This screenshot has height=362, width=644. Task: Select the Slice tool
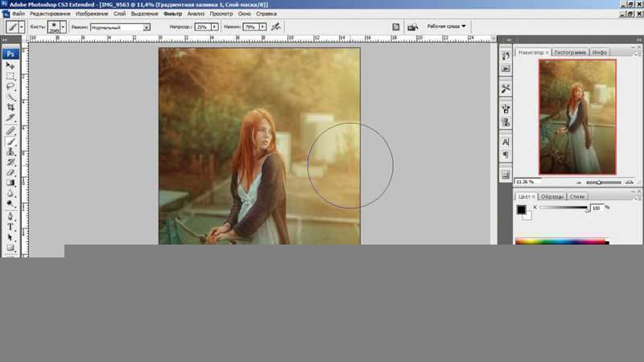(10, 117)
